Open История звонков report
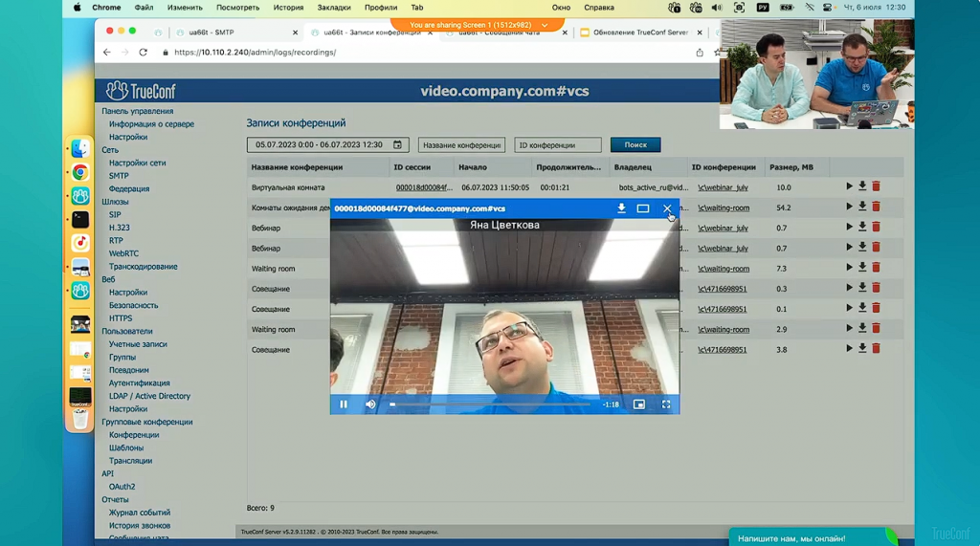980x546 pixels. click(140, 525)
